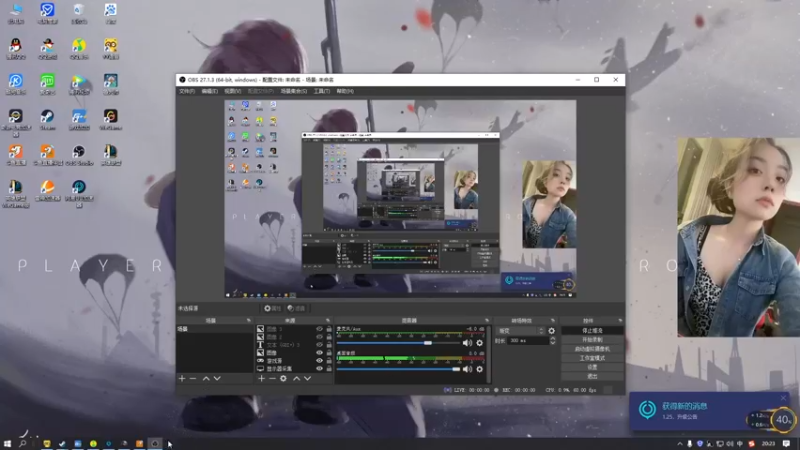Screen dimensions: 800x450
Task: Open Recycle Bin on desktop
Action: tap(79, 13)
